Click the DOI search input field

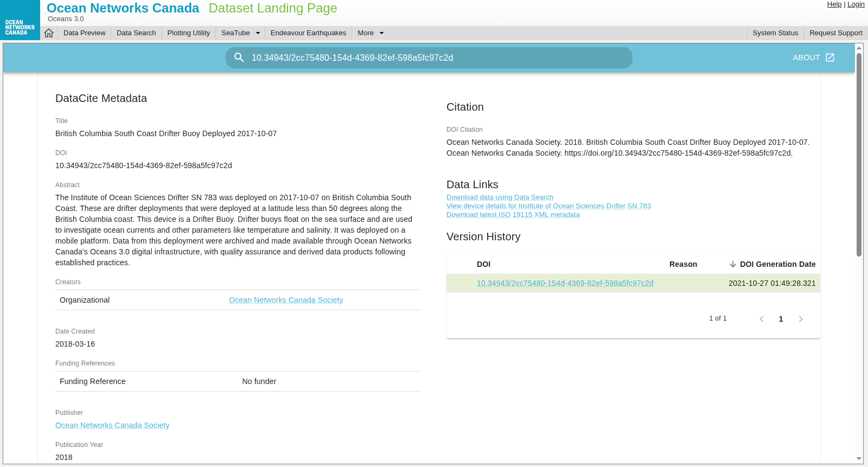[429, 57]
